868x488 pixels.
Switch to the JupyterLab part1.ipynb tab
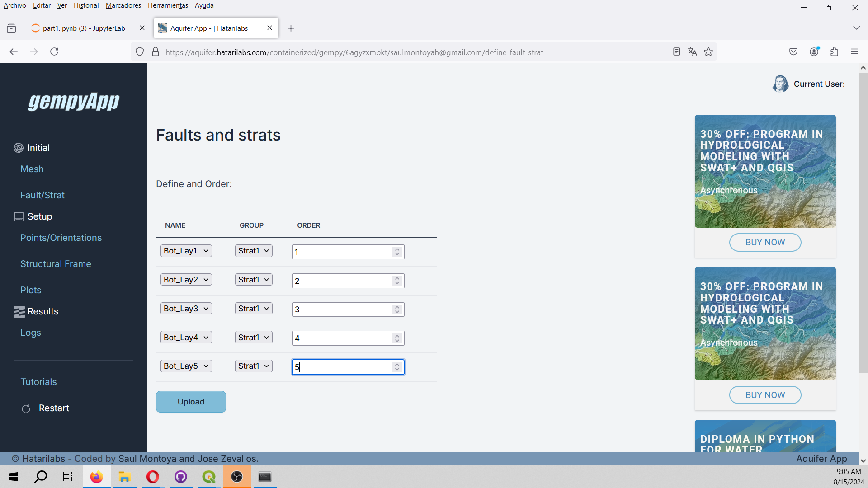(x=84, y=28)
